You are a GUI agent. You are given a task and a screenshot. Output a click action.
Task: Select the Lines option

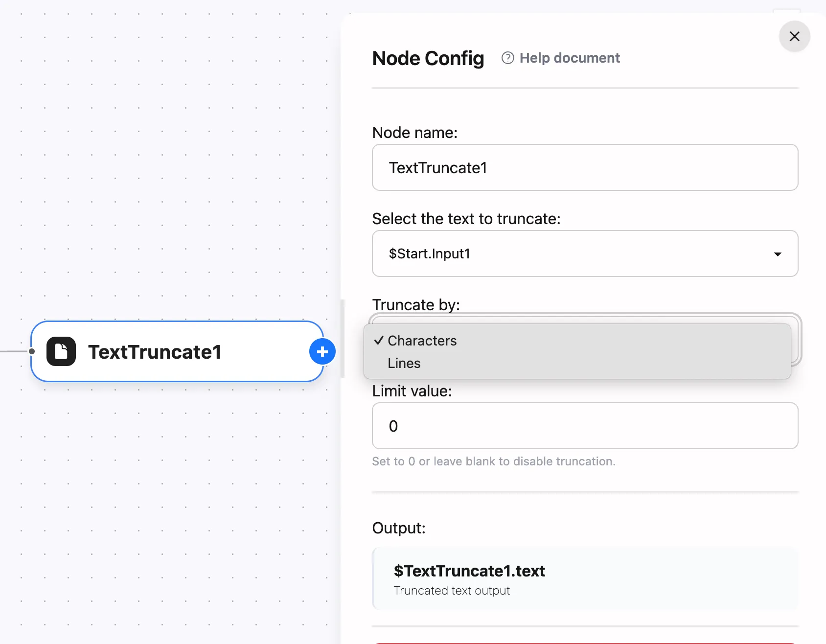click(404, 364)
